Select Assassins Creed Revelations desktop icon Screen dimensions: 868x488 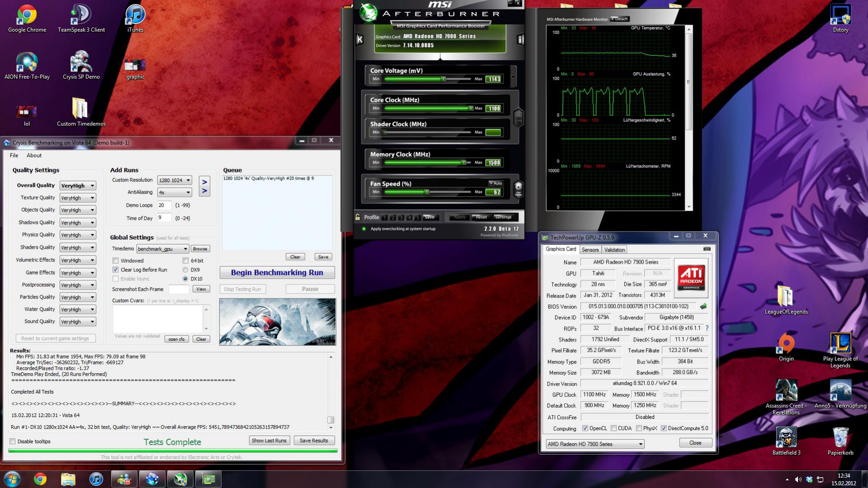tap(786, 397)
